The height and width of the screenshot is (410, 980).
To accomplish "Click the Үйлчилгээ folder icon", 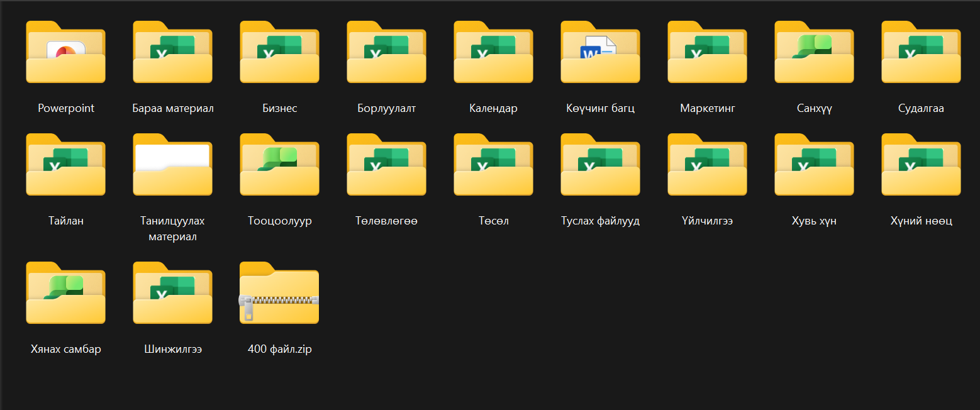I will 707,165.
